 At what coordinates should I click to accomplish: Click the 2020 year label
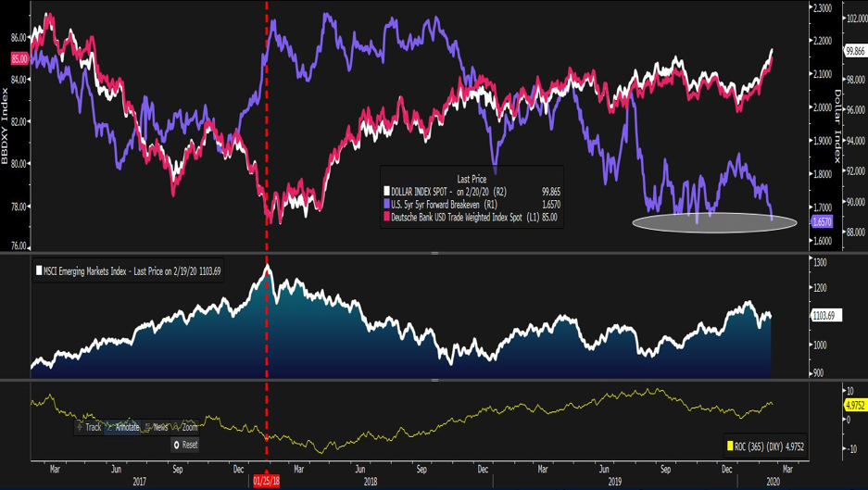(773, 482)
